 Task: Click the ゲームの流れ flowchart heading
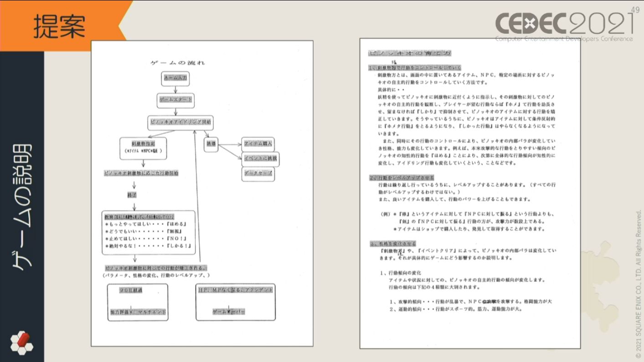(177, 62)
